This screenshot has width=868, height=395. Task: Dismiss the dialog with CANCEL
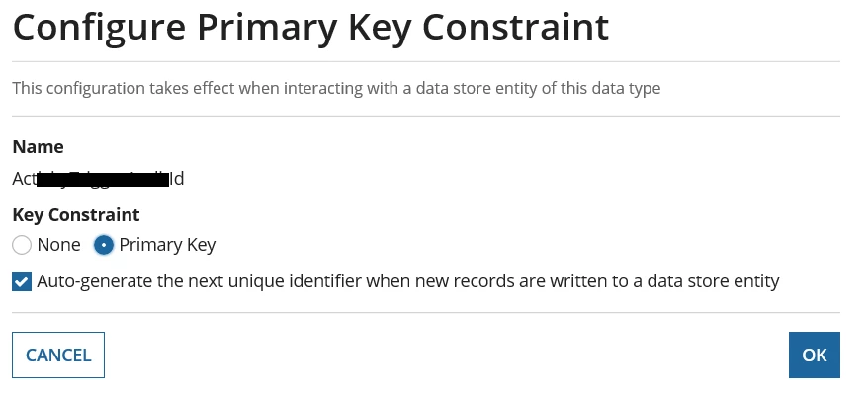[58, 355]
